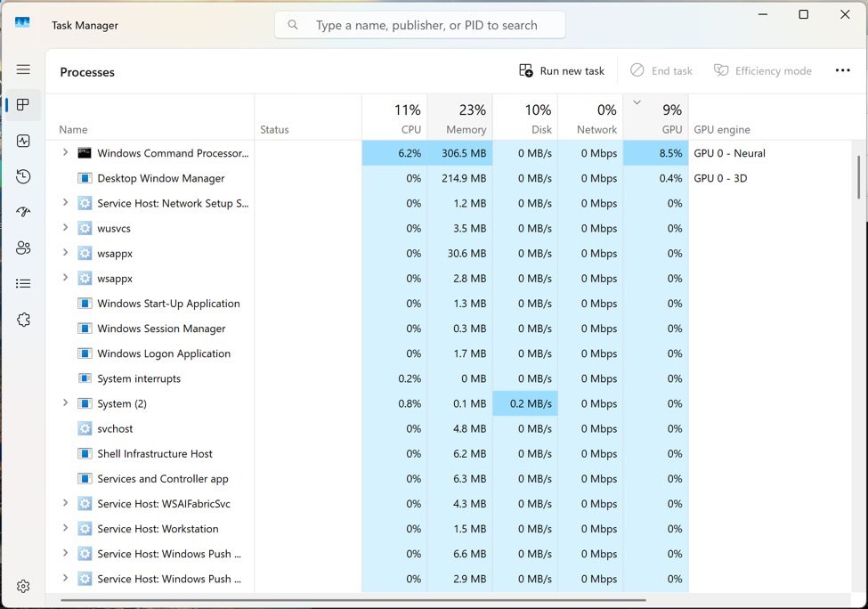Sort by the Memory column header

(x=460, y=118)
